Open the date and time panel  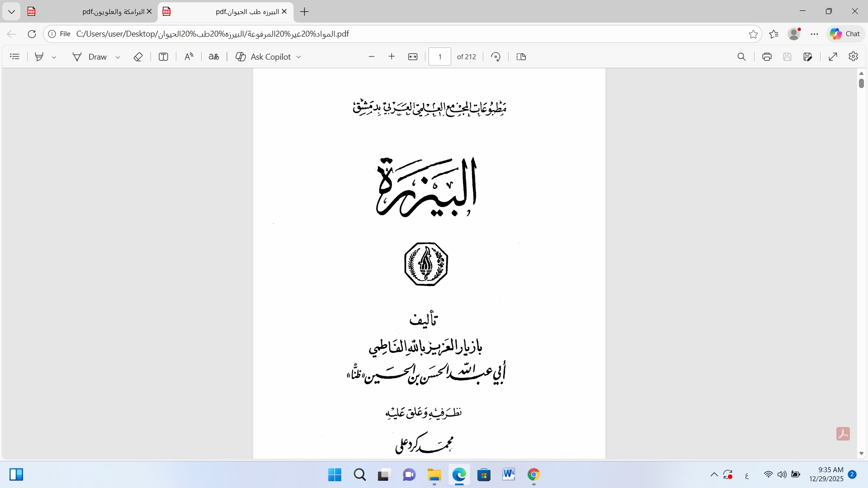(x=826, y=474)
